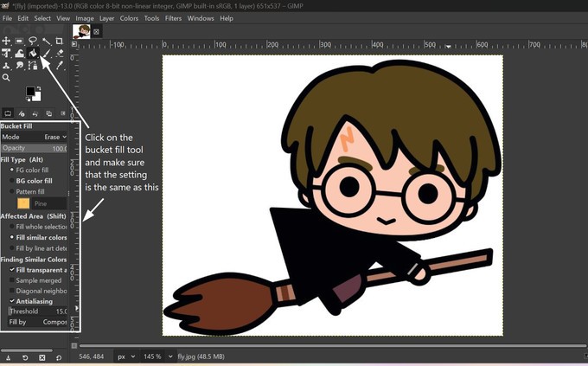588x366 pixels.
Task: Choose Fill by line art detection
Action: (38, 248)
